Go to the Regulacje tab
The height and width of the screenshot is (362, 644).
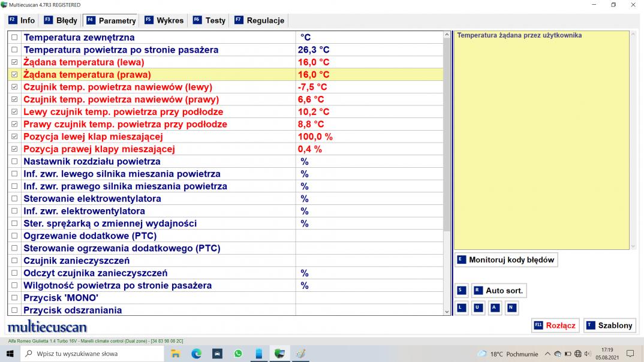click(259, 20)
